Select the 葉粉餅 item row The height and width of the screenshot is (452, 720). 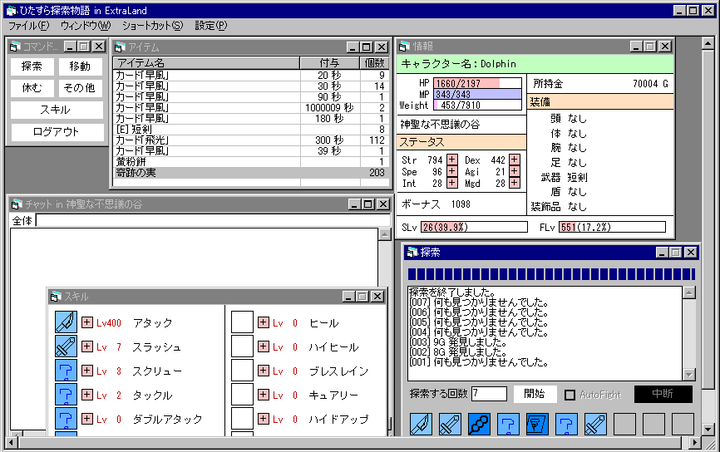pos(251,162)
